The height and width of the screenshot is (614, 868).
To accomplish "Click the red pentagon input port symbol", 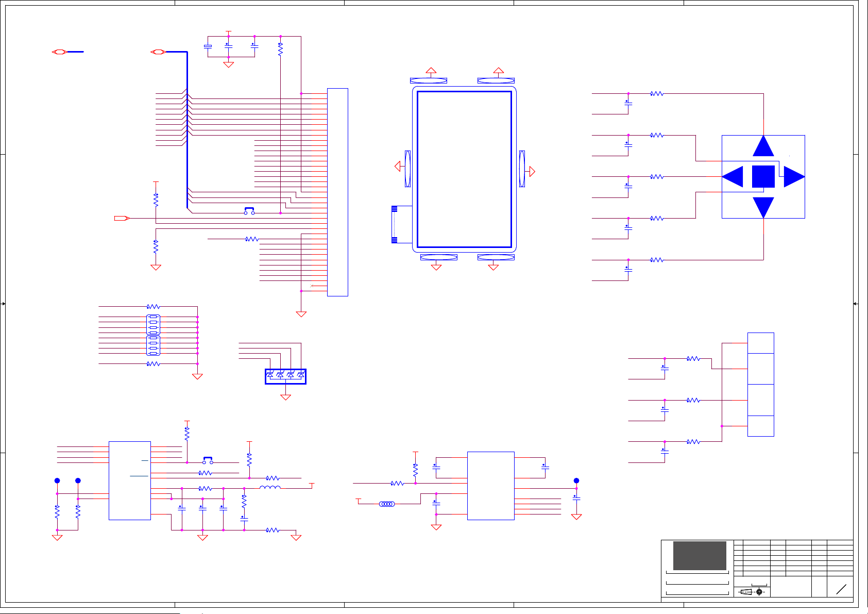I will 122,219.
